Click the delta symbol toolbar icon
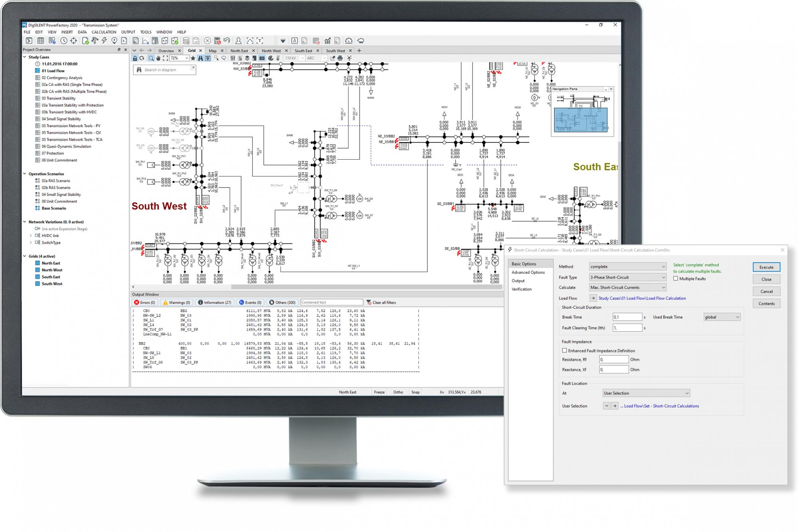The width and height of the screenshot is (798, 532). pos(294,41)
